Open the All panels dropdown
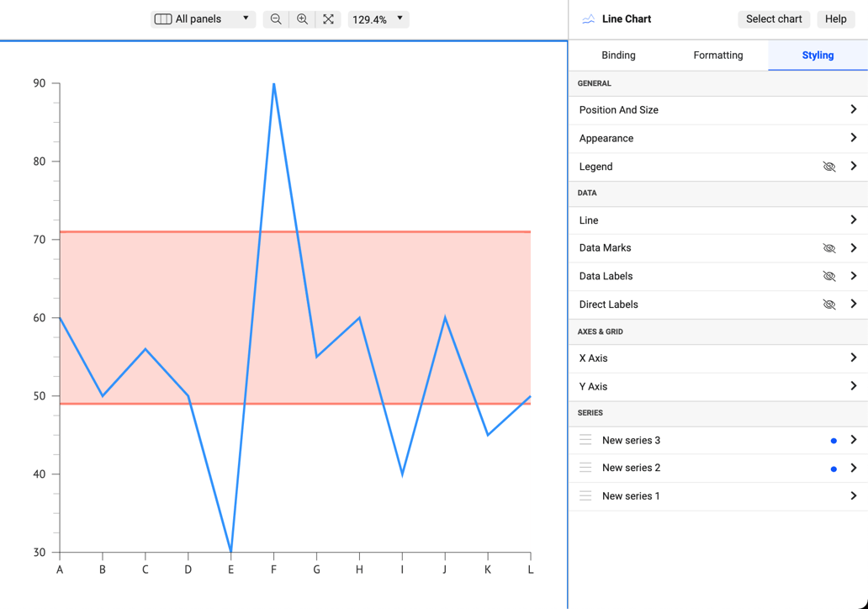Screen dimensions: 868x609 [246, 19]
